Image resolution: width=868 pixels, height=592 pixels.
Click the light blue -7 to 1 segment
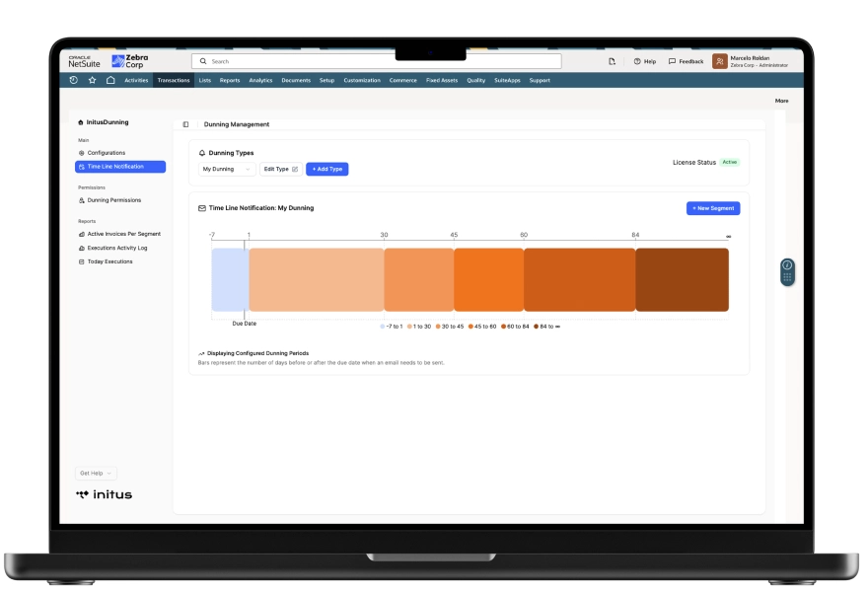pyautogui.click(x=229, y=280)
